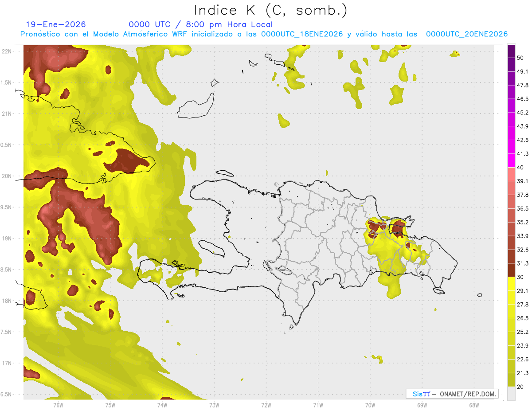Click the "22N" latitude label
The height and width of the screenshot is (411, 532).
tap(7, 51)
